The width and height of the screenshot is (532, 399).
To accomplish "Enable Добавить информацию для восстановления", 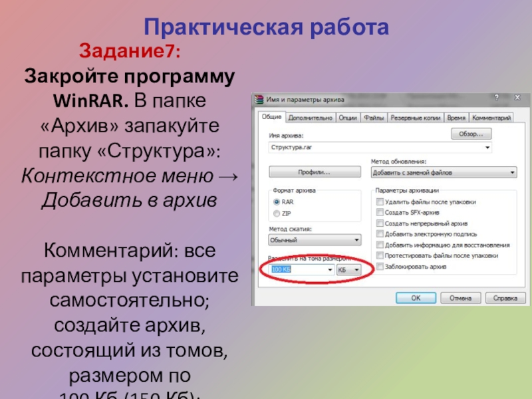I will click(380, 245).
